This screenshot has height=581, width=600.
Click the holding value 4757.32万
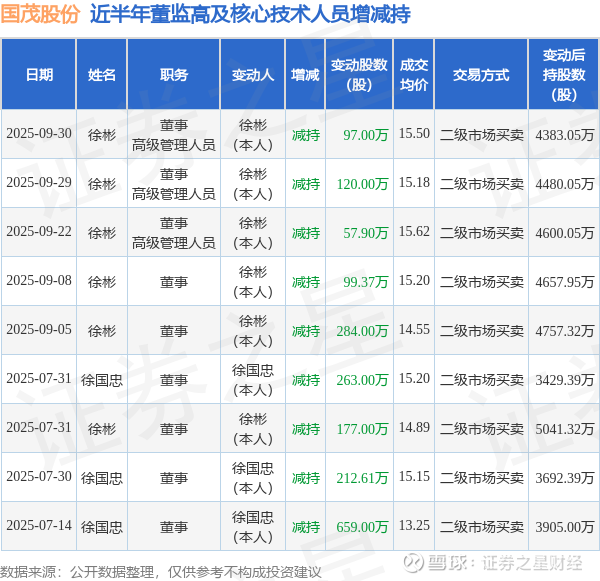565,331
